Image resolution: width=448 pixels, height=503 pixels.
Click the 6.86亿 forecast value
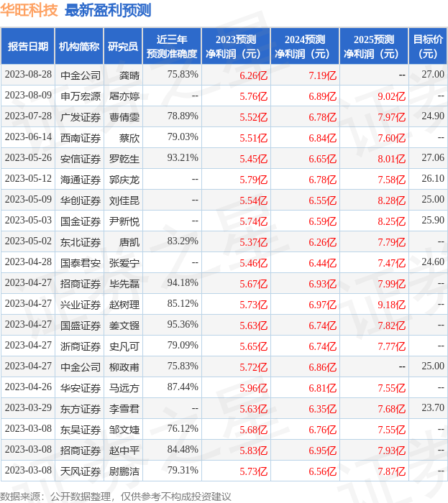pyautogui.click(x=323, y=367)
